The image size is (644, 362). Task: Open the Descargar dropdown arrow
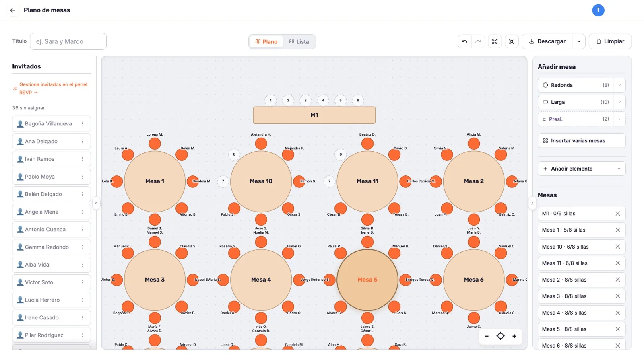click(579, 41)
